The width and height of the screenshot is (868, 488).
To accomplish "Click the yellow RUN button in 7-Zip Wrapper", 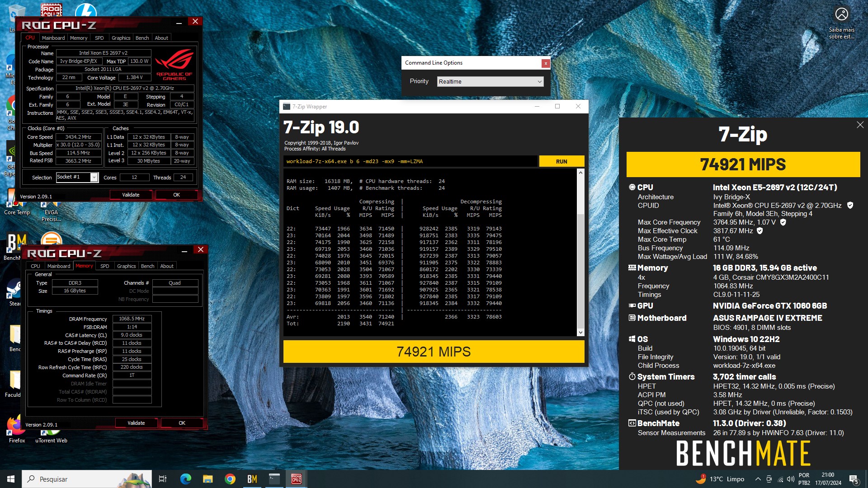I will point(561,161).
